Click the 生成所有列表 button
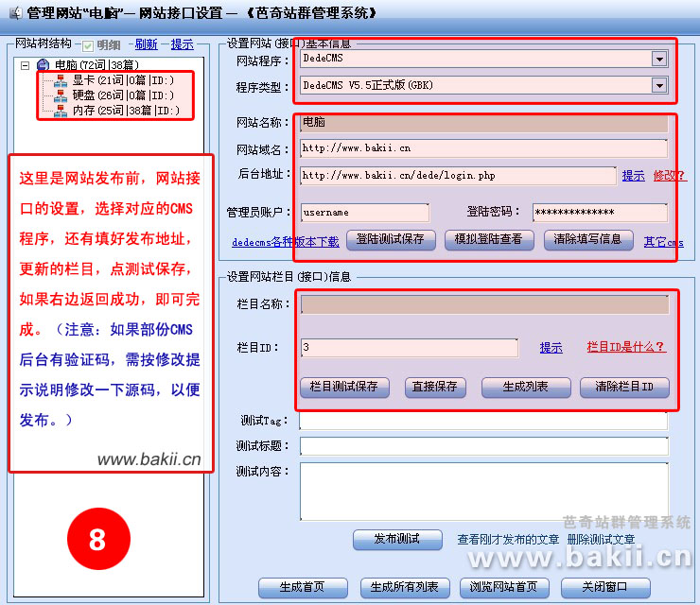 pos(405,588)
